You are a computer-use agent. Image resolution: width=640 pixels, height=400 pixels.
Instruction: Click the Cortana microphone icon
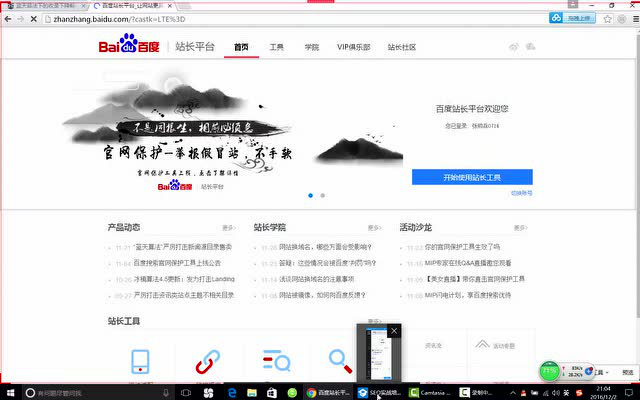click(x=166, y=393)
